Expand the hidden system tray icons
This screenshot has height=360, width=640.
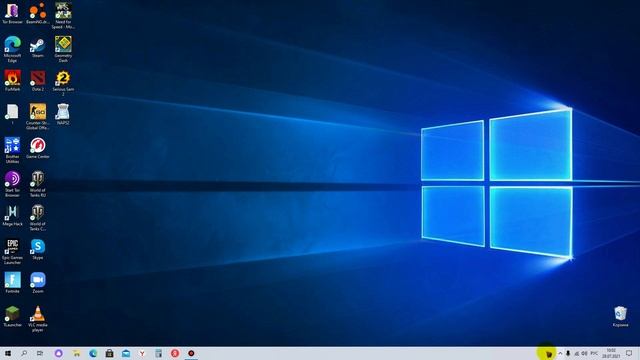(x=560, y=353)
